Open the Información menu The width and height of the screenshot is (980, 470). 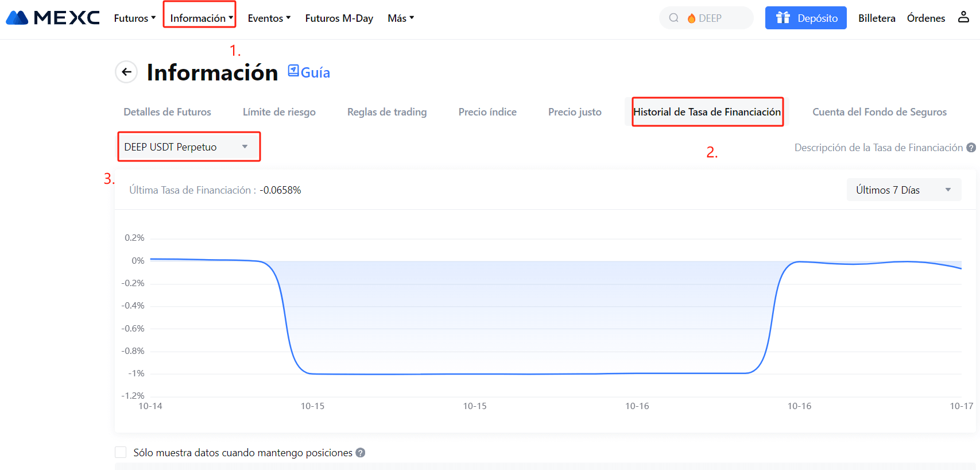click(200, 18)
